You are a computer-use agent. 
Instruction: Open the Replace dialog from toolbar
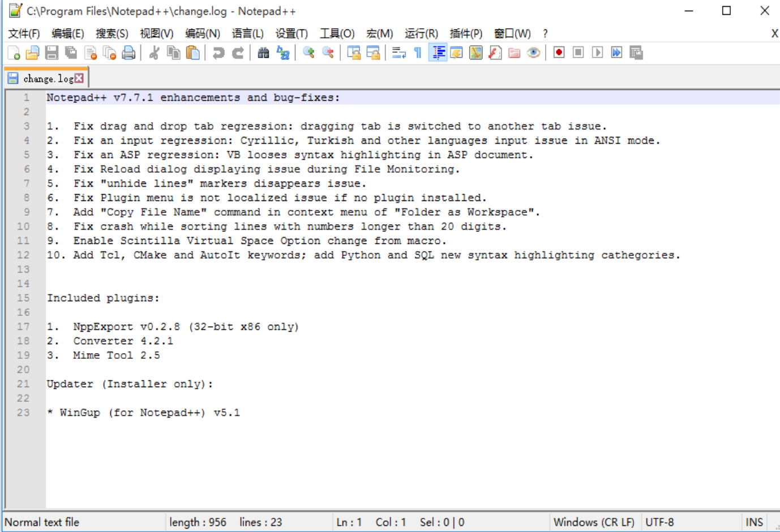tap(283, 53)
